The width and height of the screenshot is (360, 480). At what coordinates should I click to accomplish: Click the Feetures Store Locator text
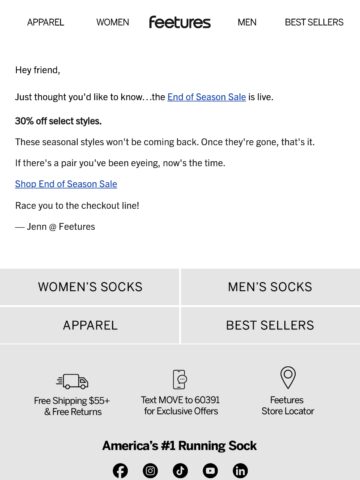pyautogui.click(x=288, y=405)
